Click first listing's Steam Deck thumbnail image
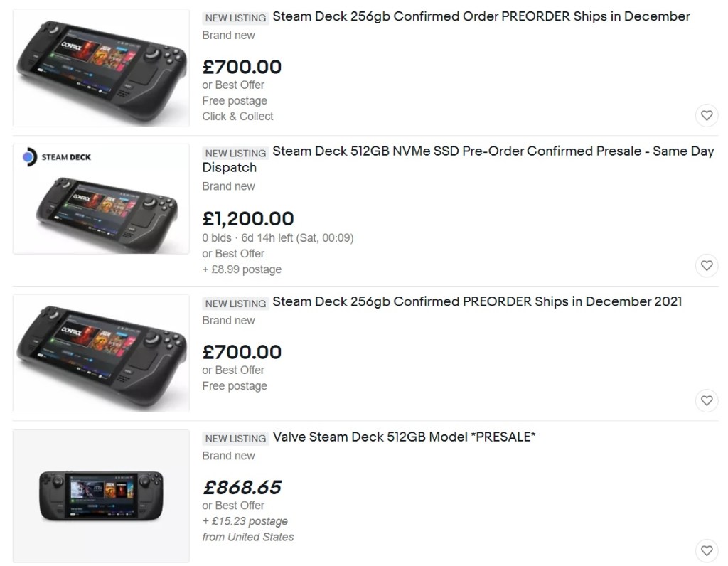728x566 pixels. click(x=101, y=68)
